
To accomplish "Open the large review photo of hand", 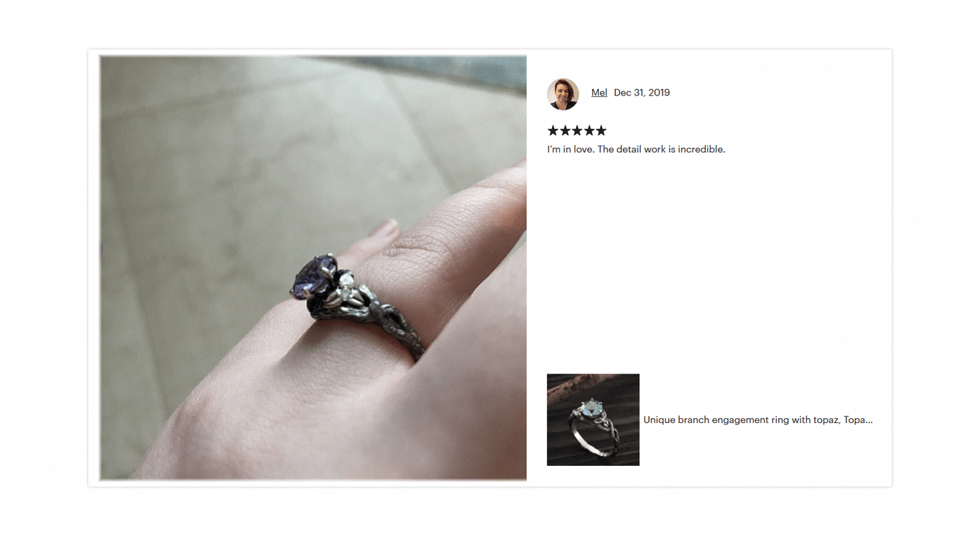I will [x=313, y=268].
